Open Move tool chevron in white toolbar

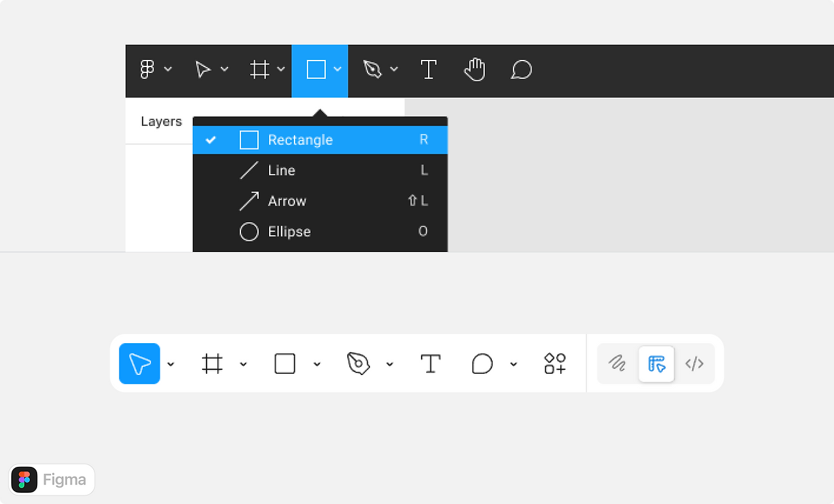[171, 364]
